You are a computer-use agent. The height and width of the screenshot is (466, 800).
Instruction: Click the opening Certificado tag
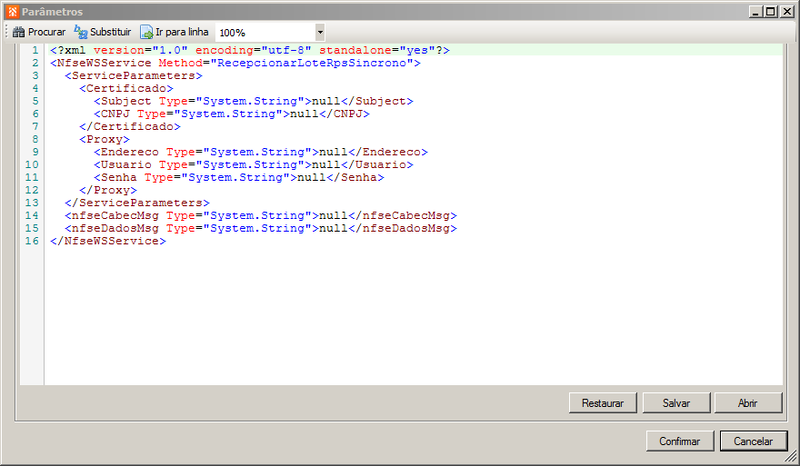[126, 88]
